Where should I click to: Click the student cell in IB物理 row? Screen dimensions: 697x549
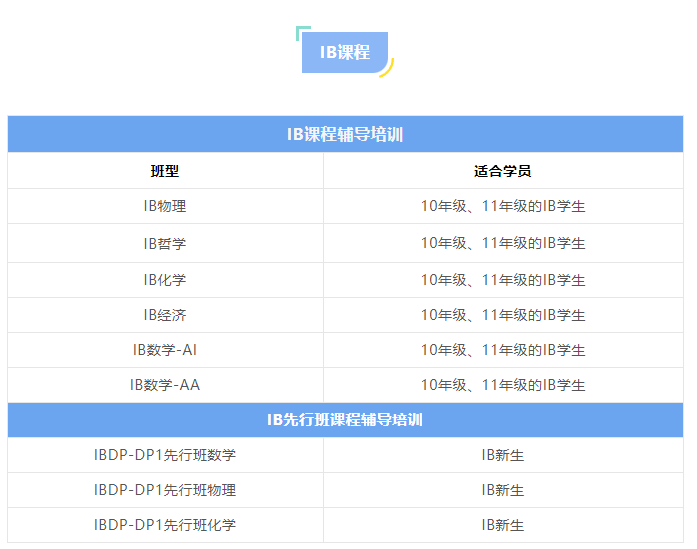(503, 206)
